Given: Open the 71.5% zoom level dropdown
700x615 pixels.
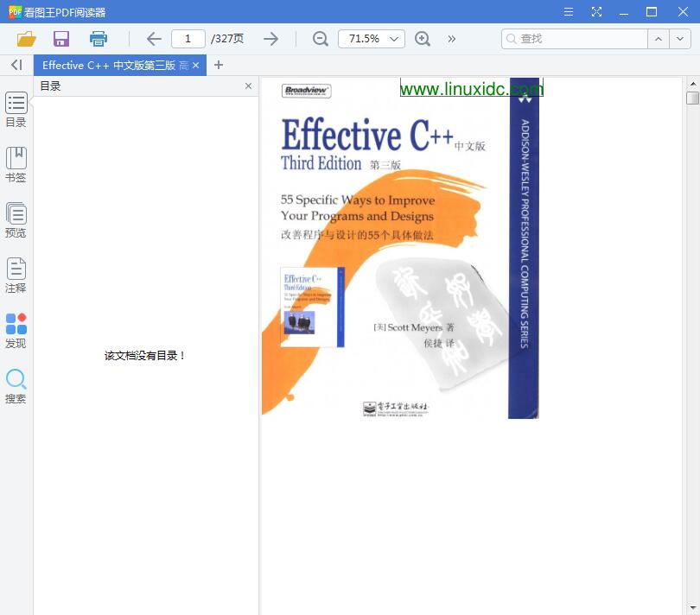Looking at the screenshot, I should pyautogui.click(x=372, y=39).
